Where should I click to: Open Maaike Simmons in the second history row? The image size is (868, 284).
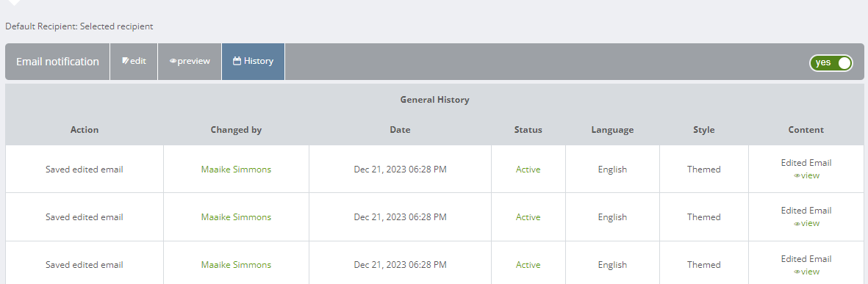(237, 217)
